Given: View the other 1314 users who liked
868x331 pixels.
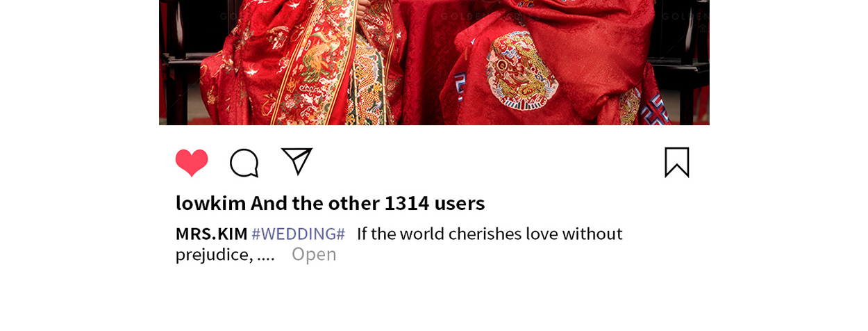Looking at the screenshot, I should click(x=368, y=203).
